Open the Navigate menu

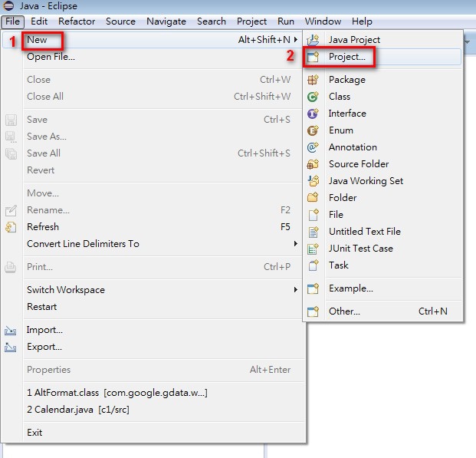pos(166,21)
